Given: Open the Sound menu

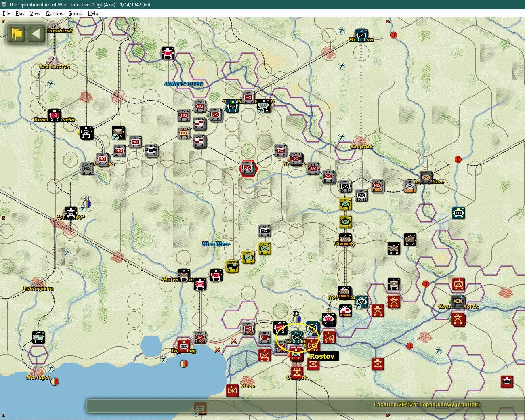Looking at the screenshot, I should tap(75, 13).
